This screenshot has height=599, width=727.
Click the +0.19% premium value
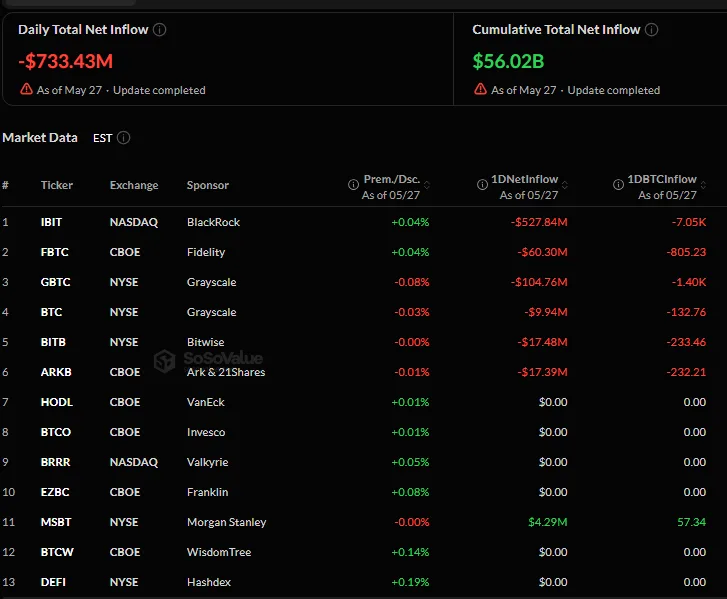(x=410, y=582)
